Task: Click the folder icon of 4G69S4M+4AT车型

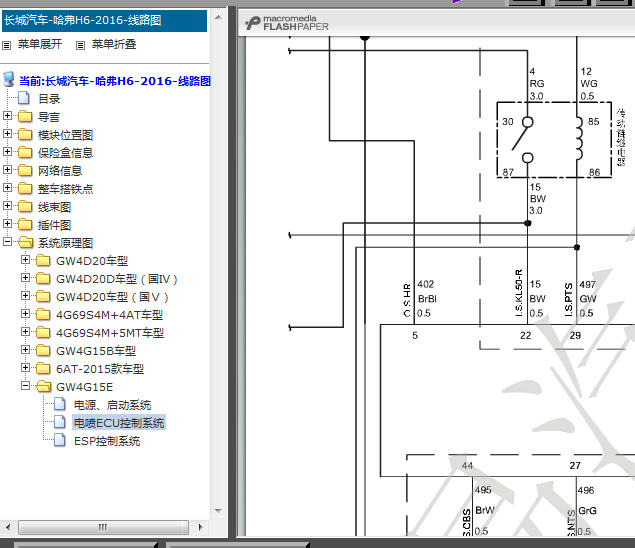Action: [x=43, y=314]
